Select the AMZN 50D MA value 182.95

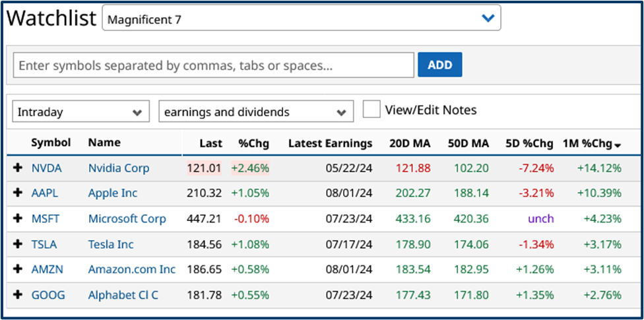click(472, 270)
